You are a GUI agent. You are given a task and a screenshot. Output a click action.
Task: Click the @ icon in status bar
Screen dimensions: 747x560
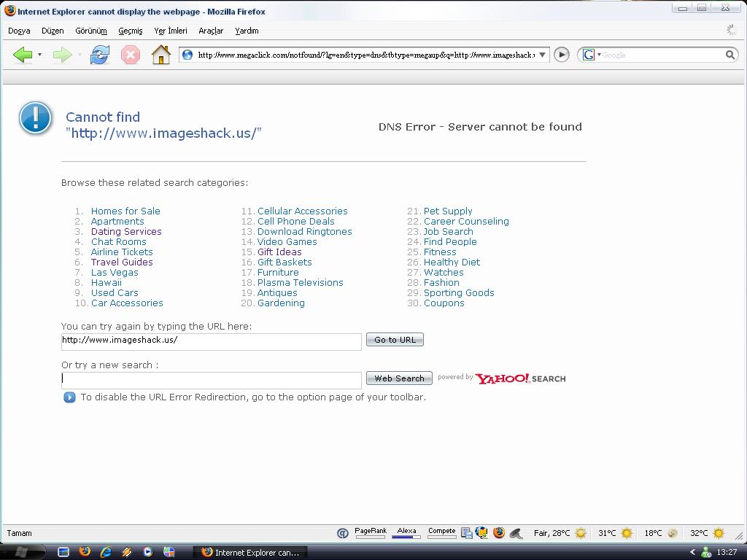point(343,533)
